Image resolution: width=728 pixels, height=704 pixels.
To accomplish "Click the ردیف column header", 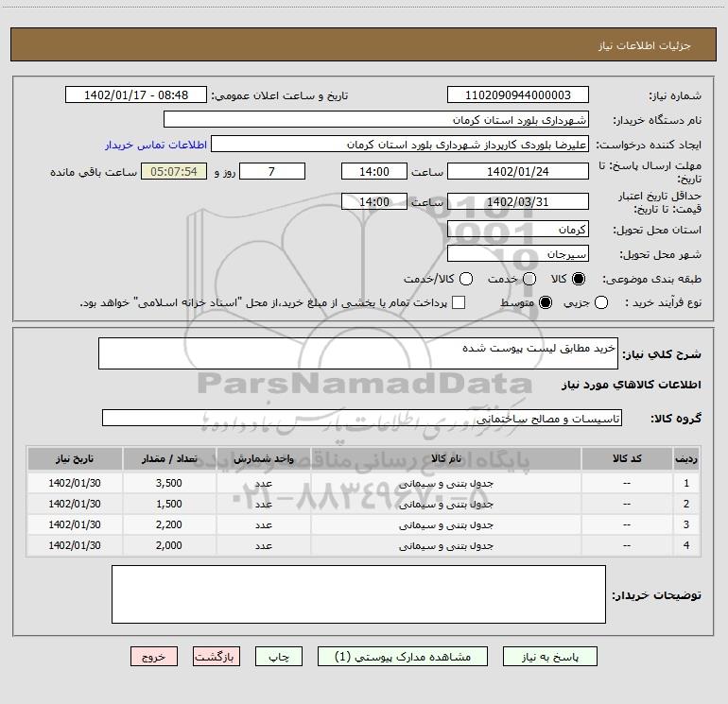I will pyautogui.click(x=686, y=459).
